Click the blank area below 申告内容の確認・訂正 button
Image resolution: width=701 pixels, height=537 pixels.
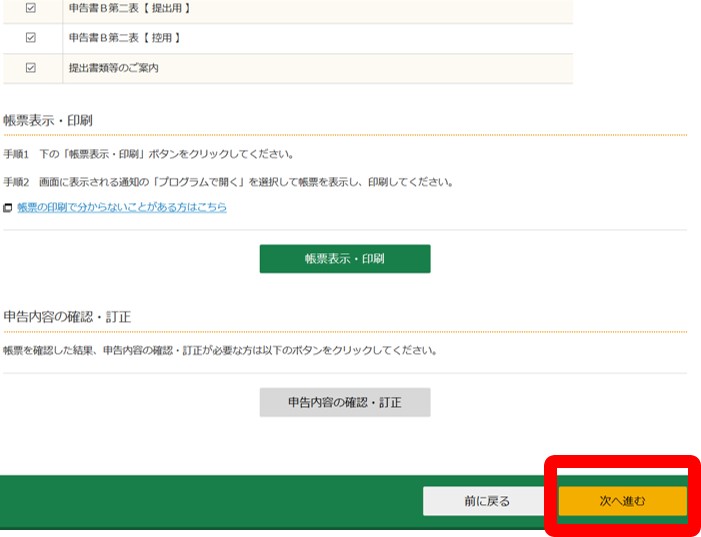[x=345, y=445]
